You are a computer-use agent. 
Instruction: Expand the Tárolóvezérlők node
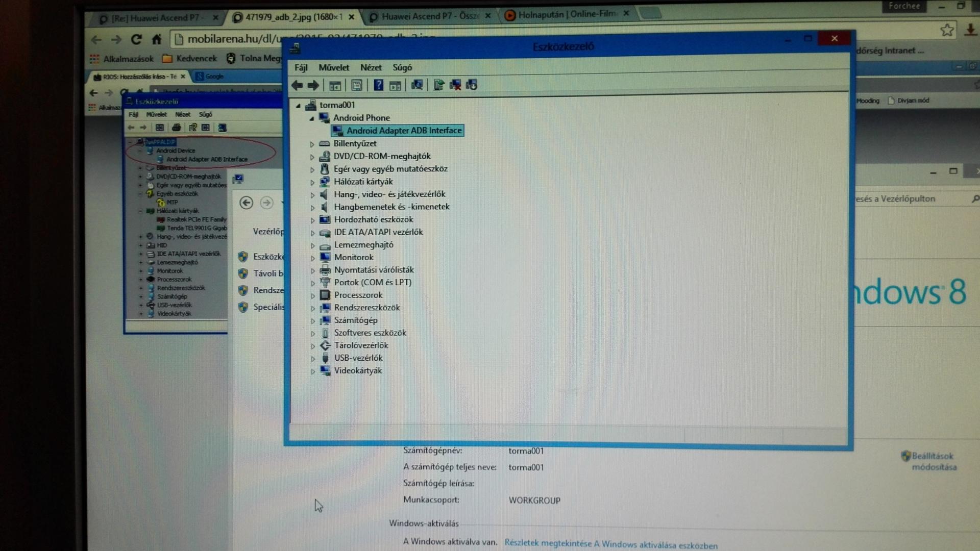(x=313, y=346)
